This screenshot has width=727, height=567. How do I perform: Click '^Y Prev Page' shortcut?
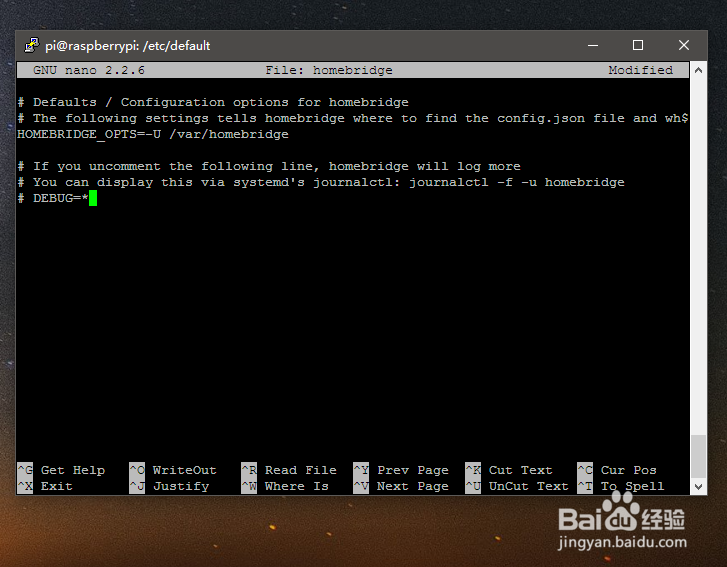(x=401, y=470)
